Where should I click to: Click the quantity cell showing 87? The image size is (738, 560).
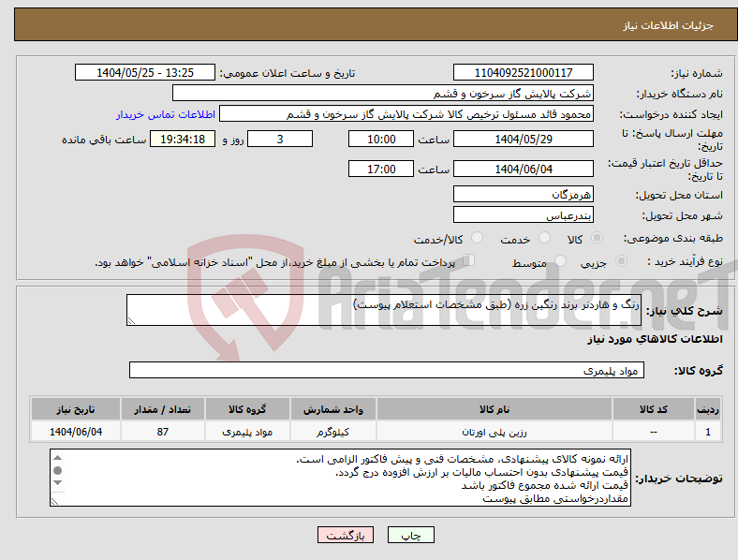(x=162, y=431)
